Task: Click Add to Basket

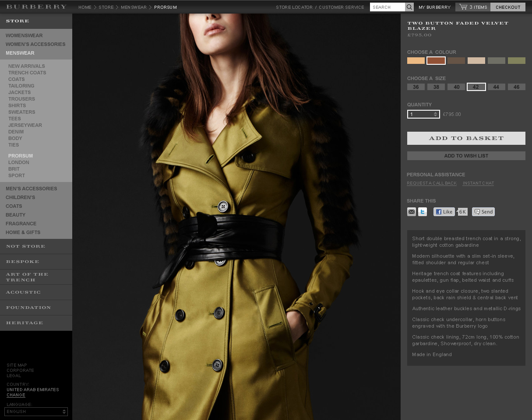Action: click(466, 138)
